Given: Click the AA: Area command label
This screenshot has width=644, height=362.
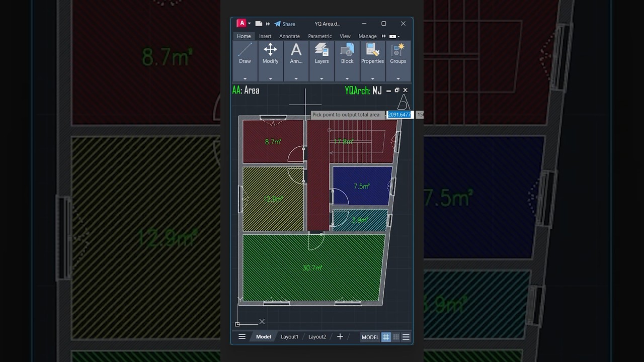Looking at the screenshot, I should [246, 90].
